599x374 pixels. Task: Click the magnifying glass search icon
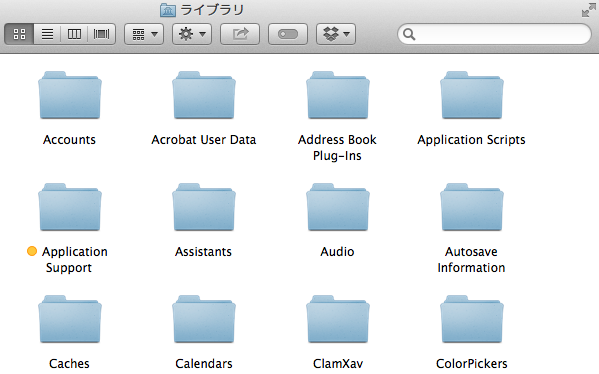click(x=409, y=34)
